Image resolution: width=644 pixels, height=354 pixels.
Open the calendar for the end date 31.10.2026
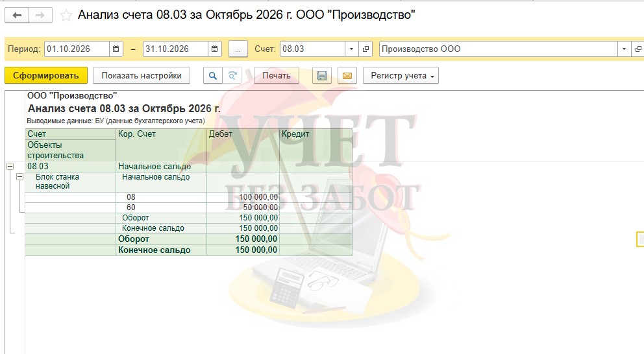pos(214,49)
